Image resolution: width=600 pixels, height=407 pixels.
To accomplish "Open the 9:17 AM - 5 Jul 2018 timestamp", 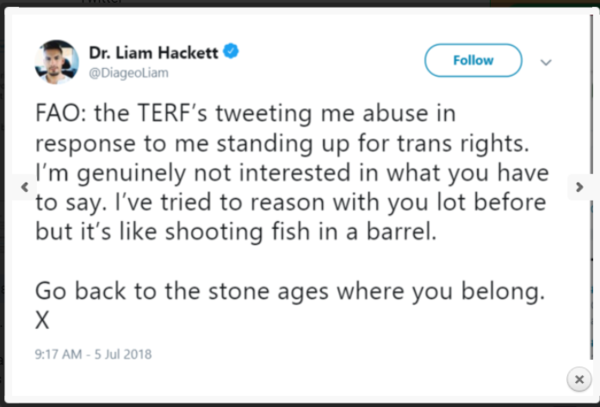I will (91, 353).
